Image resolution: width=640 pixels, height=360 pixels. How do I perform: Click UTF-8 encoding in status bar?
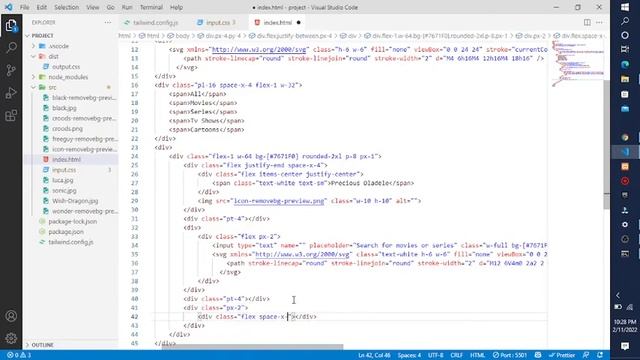tap(436, 355)
